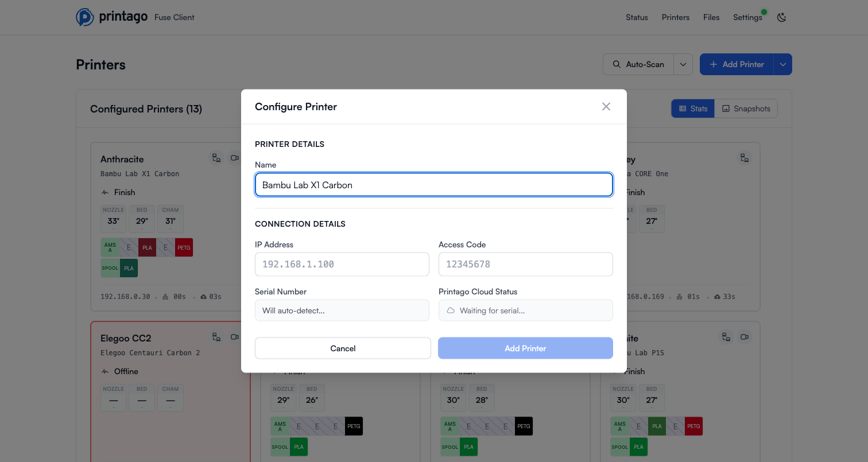Expand the Add Printer dropdown arrow

(x=783, y=64)
